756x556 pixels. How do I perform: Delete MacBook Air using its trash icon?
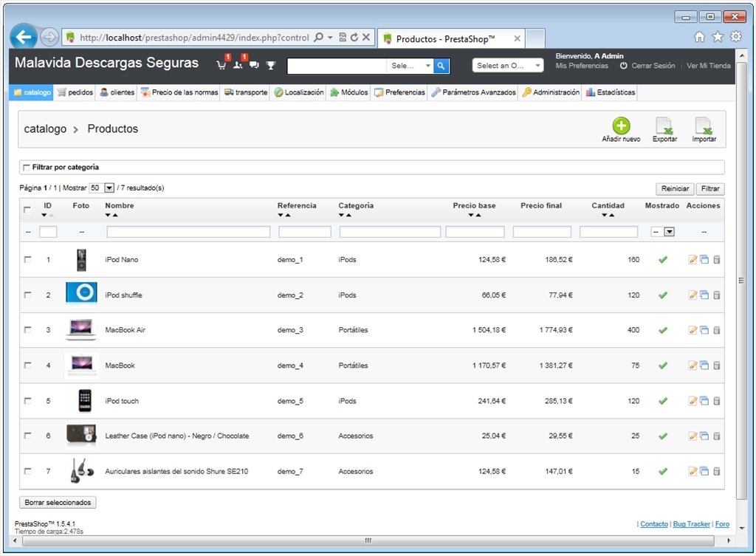(x=716, y=330)
